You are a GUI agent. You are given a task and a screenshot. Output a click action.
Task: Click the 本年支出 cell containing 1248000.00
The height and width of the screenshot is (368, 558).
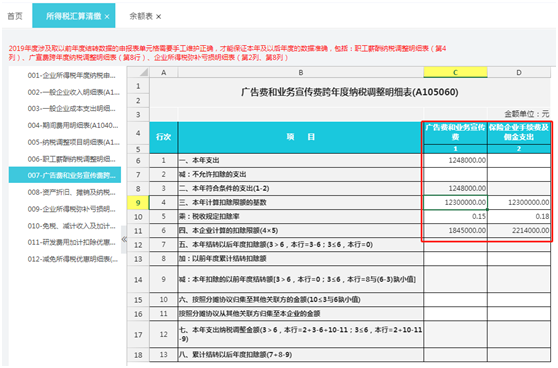click(455, 161)
